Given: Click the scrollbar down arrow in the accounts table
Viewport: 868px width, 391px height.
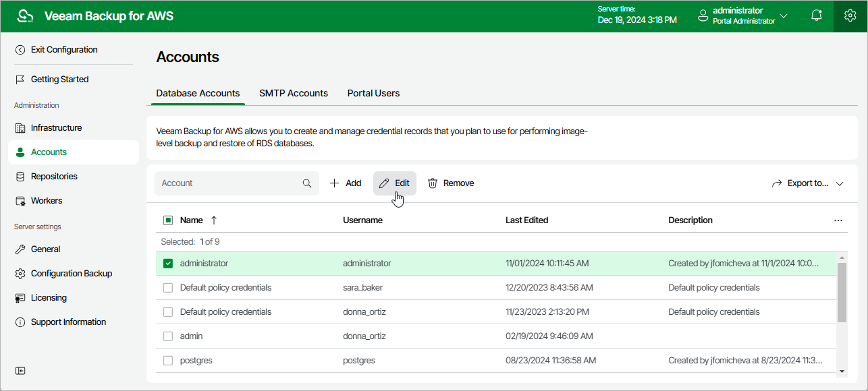Looking at the screenshot, I should point(842,371).
